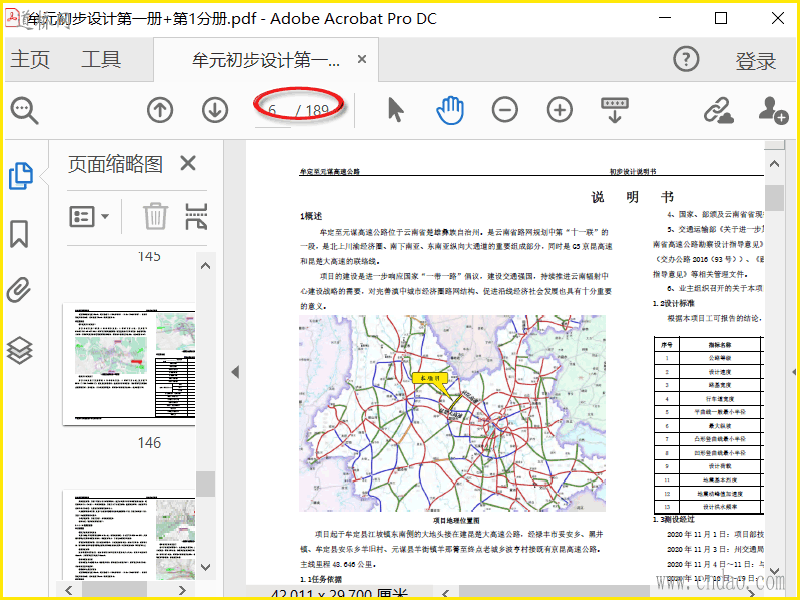Image resolution: width=800 pixels, height=600 pixels.
Task: Click the 1概述 section heading
Action: point(311,216)
